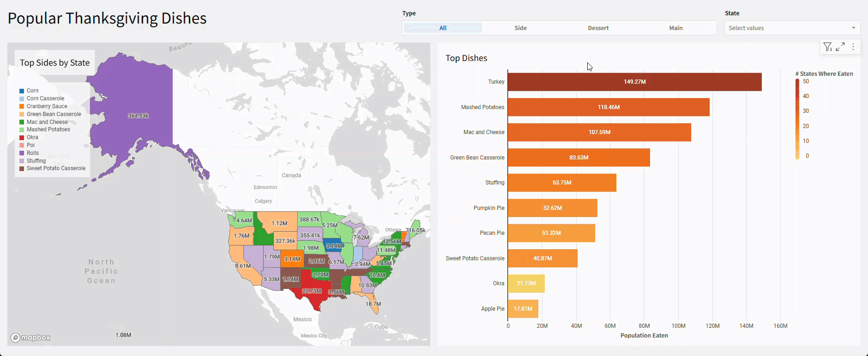
Task: Click the Okra red legend square
Action: click(22, 138)
